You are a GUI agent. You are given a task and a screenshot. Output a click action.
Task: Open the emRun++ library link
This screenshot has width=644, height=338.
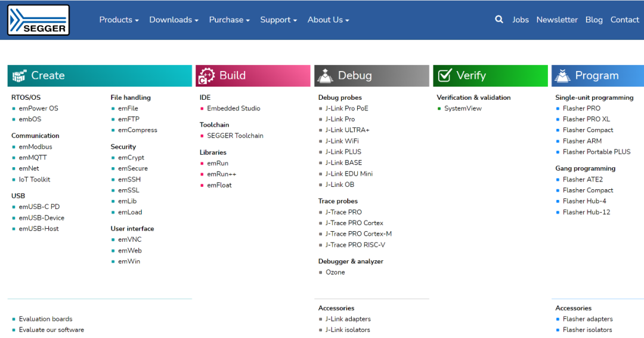click(221, 174)
